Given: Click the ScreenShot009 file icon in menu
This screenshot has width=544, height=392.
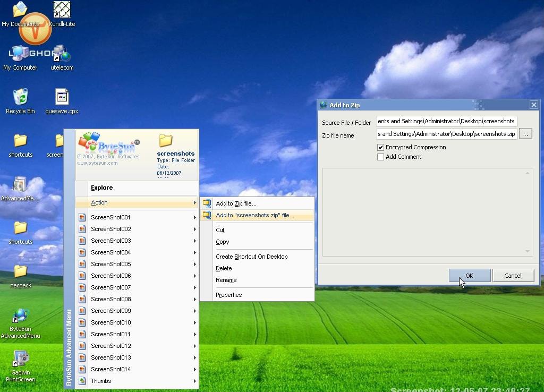Looking at the screenshot, I should pos(82,311).
